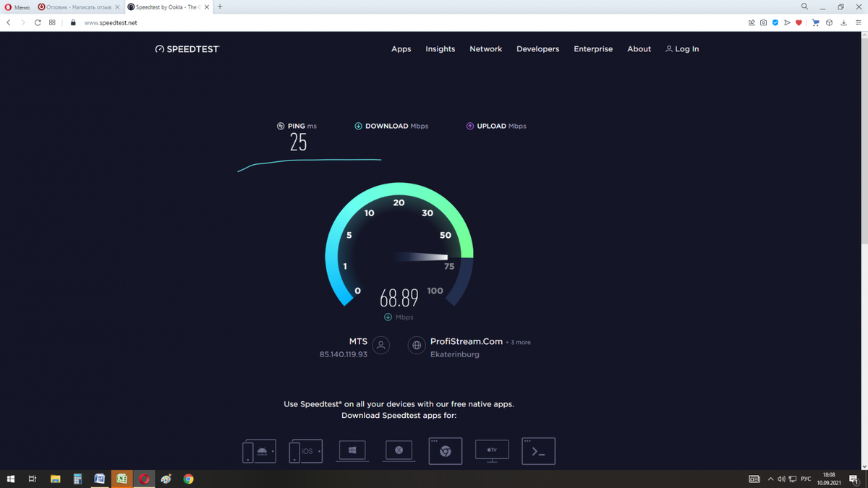Switch to Excel on the taskbar
868x488 pixels.
(122, 479)
